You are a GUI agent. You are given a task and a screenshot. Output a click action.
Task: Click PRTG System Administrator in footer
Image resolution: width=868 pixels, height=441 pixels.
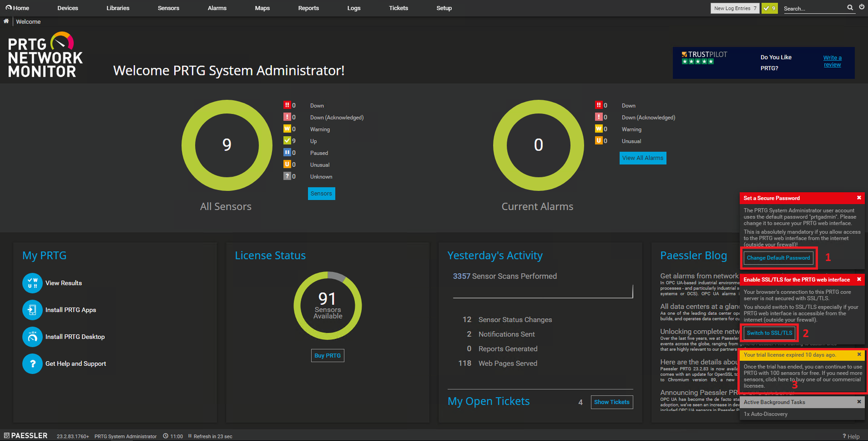click(x=125, y=437)
